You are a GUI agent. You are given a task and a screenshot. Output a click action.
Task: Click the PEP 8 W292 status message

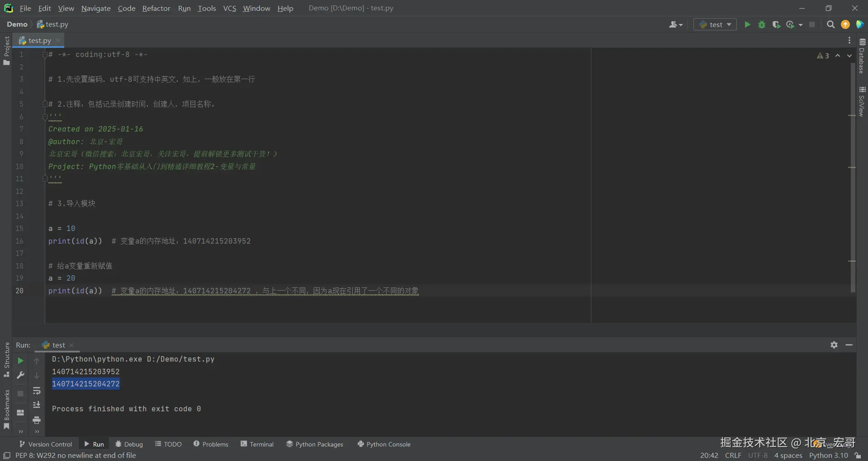point(75,456)
